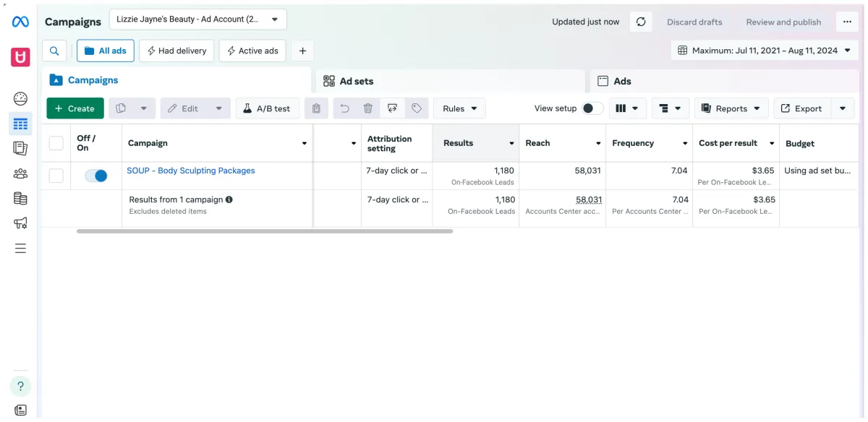Open the Ads reporting icon in sidebar
The height and width of the screenshot is (422, 868).
(20, 149)
